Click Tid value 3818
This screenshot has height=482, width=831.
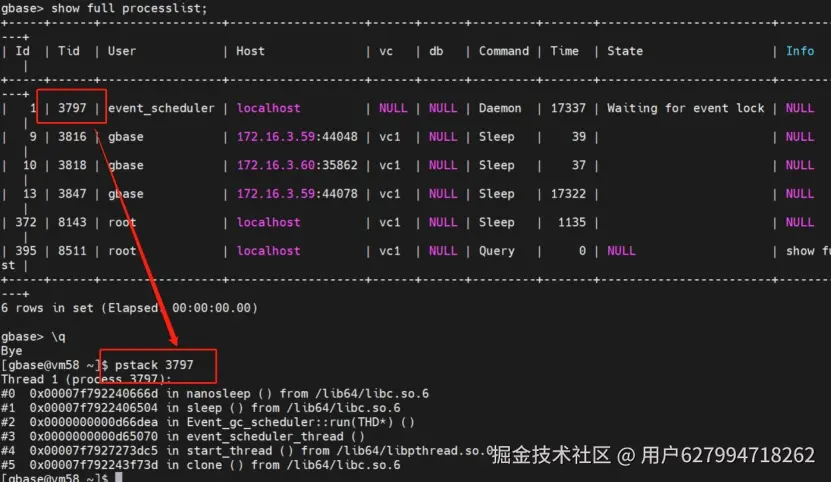72,165
